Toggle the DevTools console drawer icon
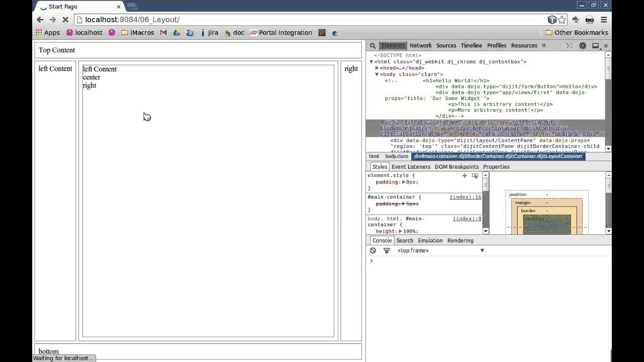Viewport: 644px width, 362px height. pos(570,46)
